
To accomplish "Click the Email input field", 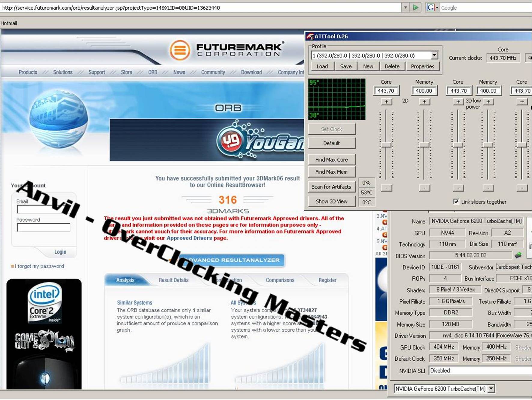I will [x=44, y=209].
